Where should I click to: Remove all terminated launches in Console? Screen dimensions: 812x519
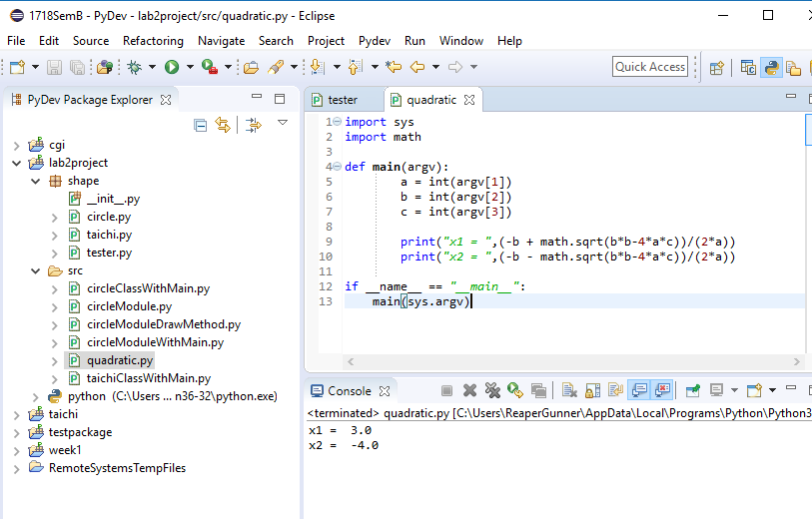coord(492,390)
